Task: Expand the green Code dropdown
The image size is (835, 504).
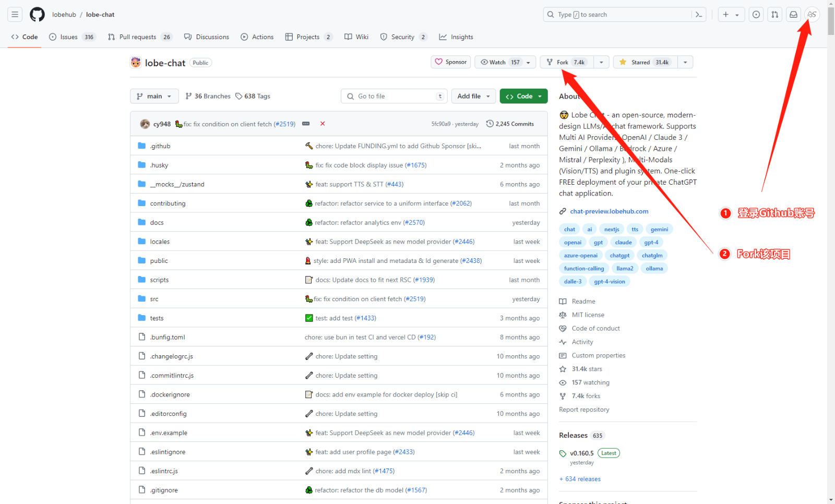Action: point(523,96)
